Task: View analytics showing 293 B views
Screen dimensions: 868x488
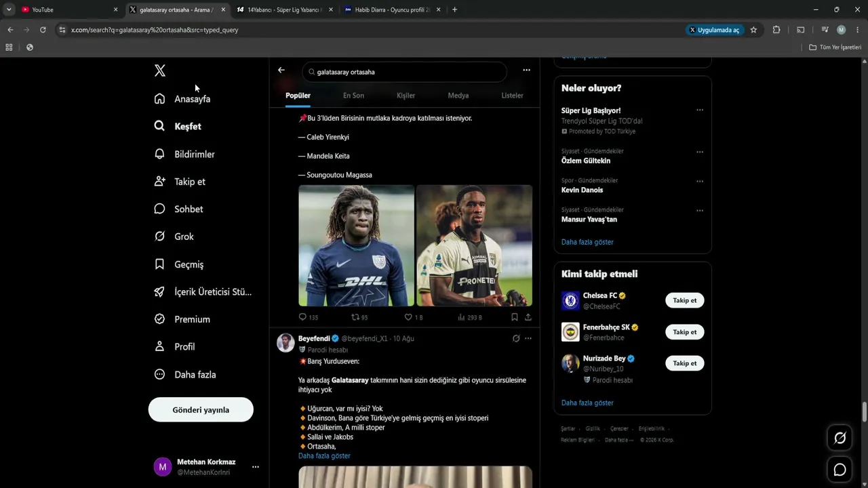Action: pos(469,317)
